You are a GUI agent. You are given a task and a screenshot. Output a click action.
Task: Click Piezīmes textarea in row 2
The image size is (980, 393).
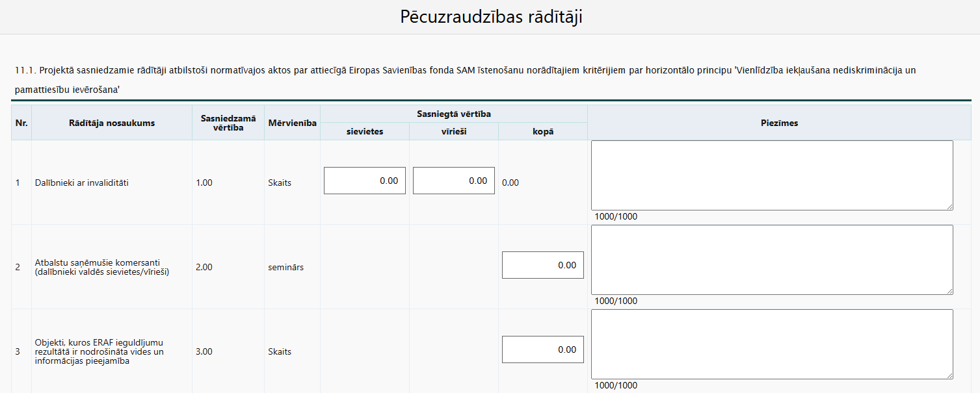pos(772,260)
